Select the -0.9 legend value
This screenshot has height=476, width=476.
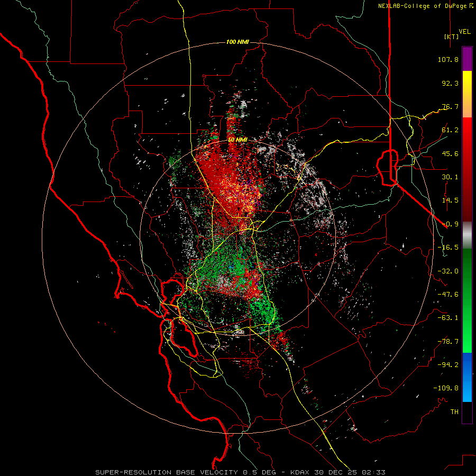(x=450, y=224)
